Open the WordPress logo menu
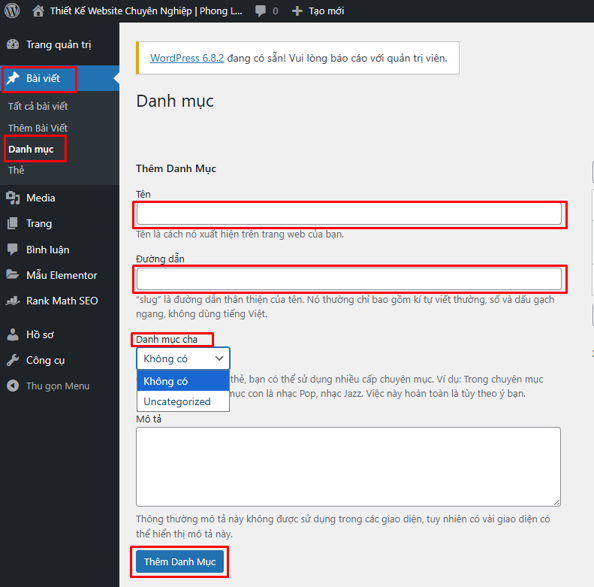The height and width of the screenshot is (587, 594). pyautogui.click(x=12, y=11)
